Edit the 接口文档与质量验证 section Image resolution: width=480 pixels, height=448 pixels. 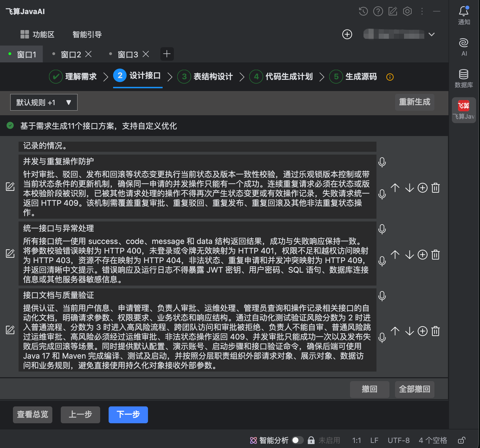click(x=10, y=330)
